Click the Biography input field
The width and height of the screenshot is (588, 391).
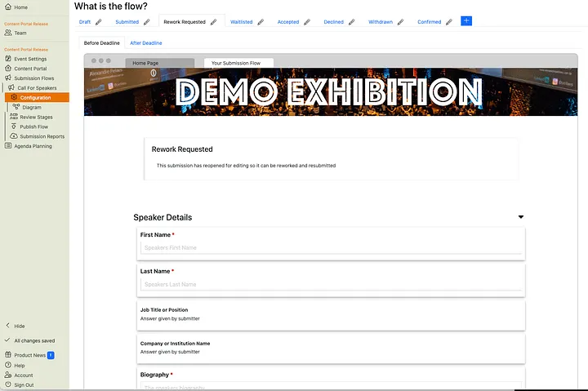coord(331,386)
